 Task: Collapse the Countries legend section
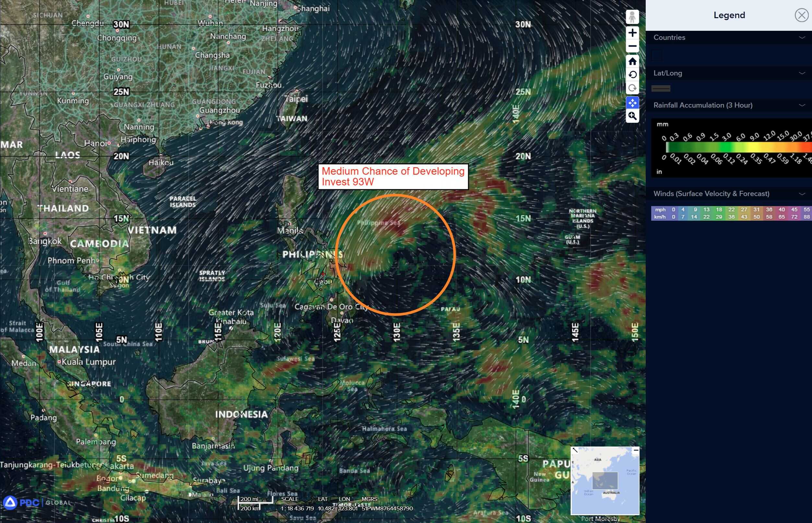coord(802,38)
